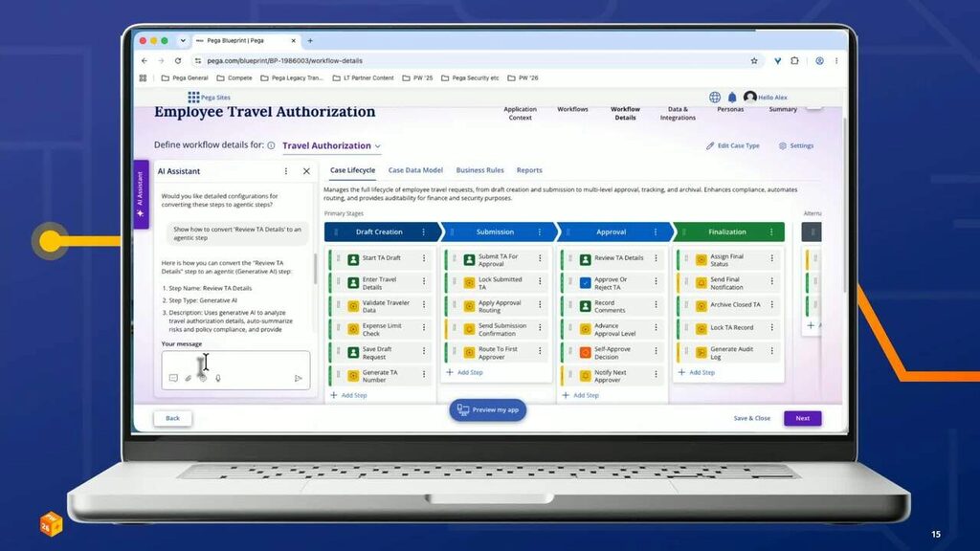The width and height of the screenshot is (980, 551).
Task: Go to Data & Integrations step
Action: 678,113
